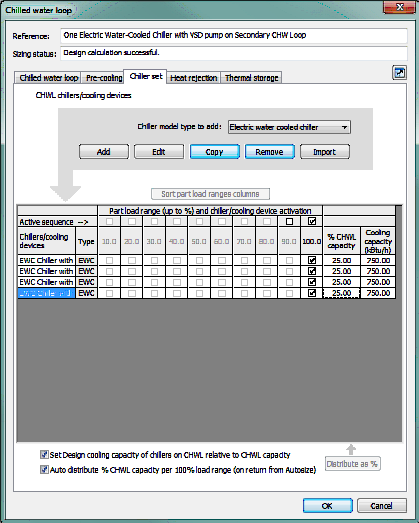Click the Import button
This screenshot has height=523, width=419.
[325, 152]
